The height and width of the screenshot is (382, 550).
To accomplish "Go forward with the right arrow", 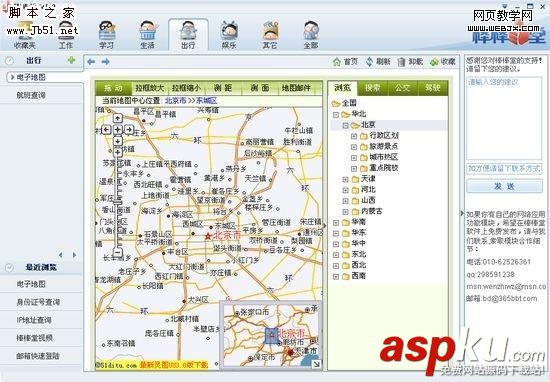I will 106,62.
